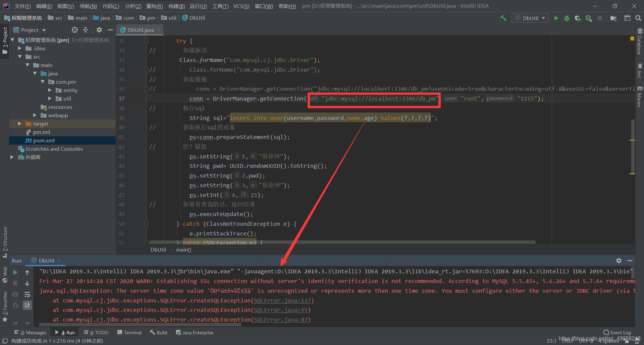
Task: Open the VCS(S) menu
Action: [x=241, y=6]
